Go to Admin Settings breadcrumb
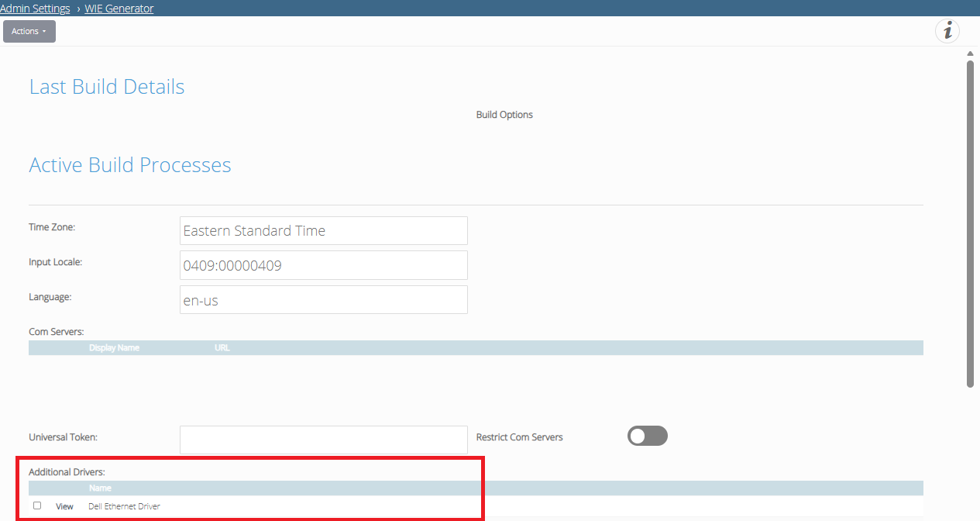Screen dimensions: 980x521 coord(35,9)
